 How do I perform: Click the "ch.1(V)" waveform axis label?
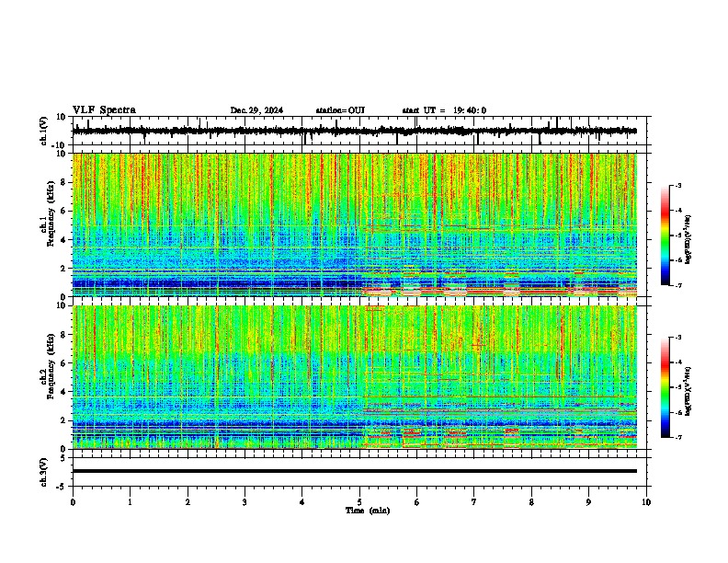(44, 131)
